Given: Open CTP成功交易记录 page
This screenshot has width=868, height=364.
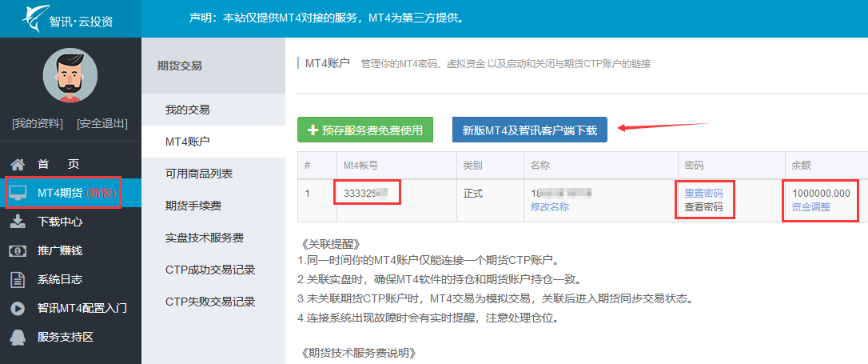Looking at the screenshot, I should 209,270.
